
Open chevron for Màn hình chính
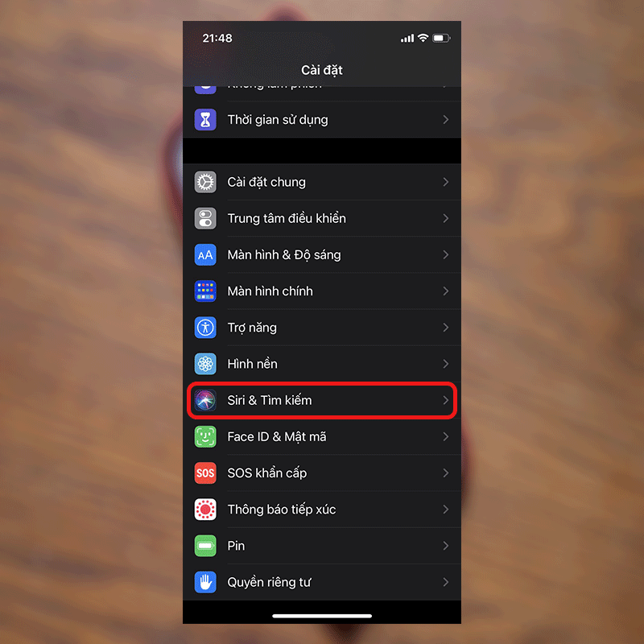[446, 291]
